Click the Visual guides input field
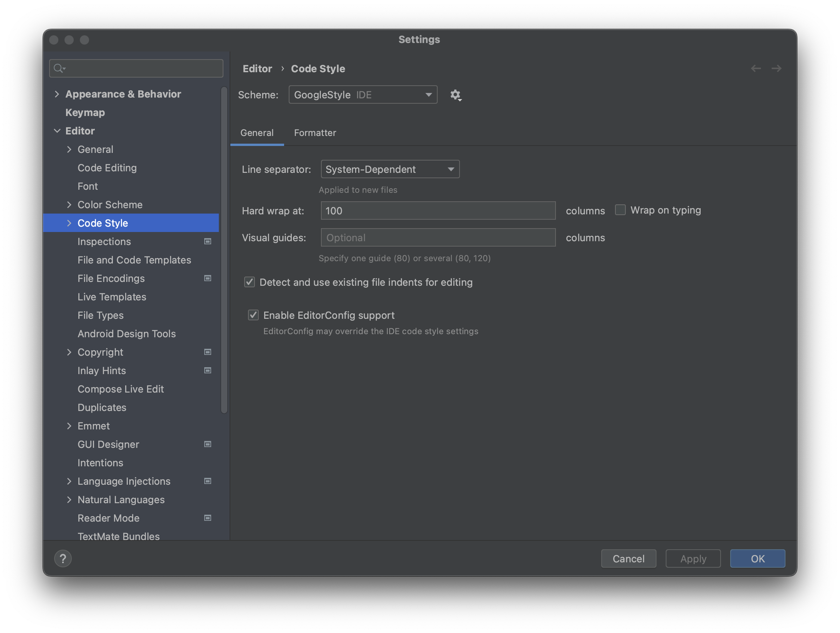The width and height of the screenshot is (840, 633). pos(438,237)
